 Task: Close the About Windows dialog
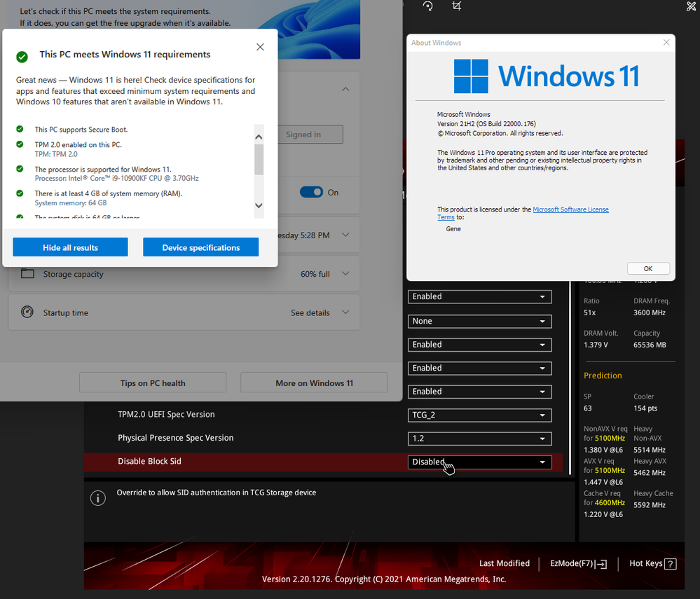(x=666, y=43)
